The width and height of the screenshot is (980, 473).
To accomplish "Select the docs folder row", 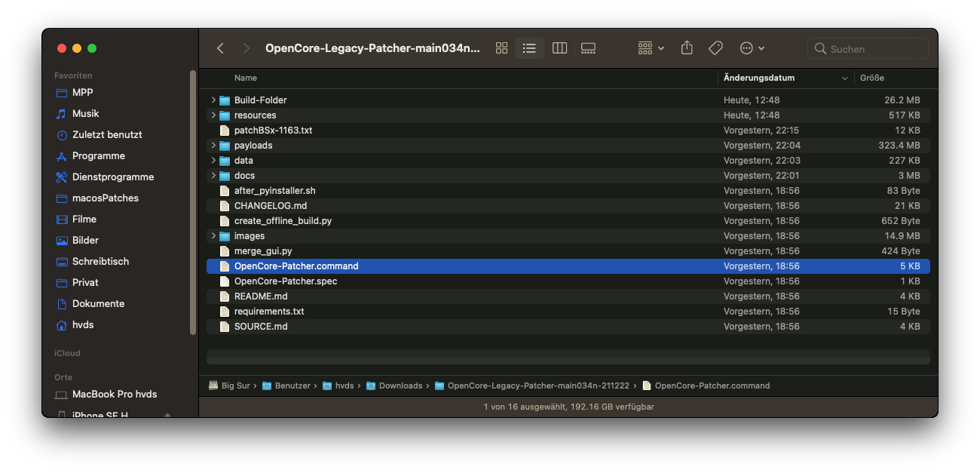I will pos(568,176).
